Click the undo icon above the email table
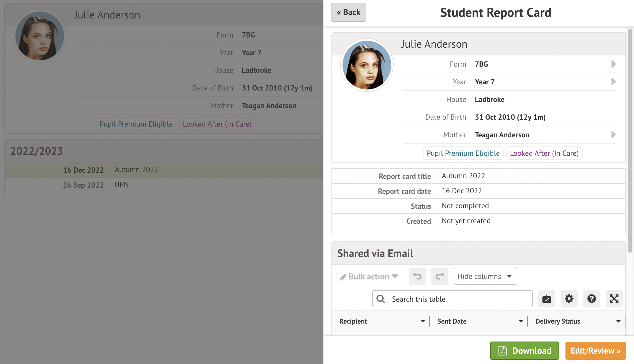Viewport: 634px width, 364px height. click(x=417, y=276)
